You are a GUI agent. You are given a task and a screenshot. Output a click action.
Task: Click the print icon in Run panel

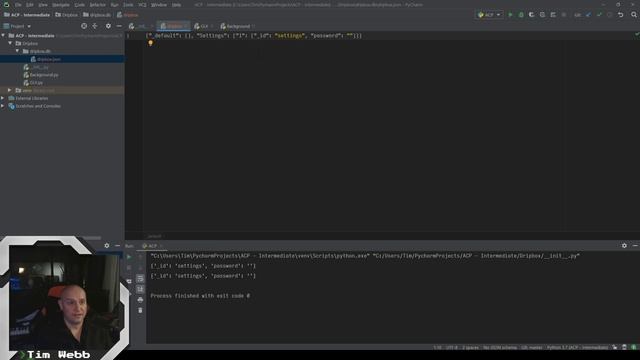click(140, 300)
